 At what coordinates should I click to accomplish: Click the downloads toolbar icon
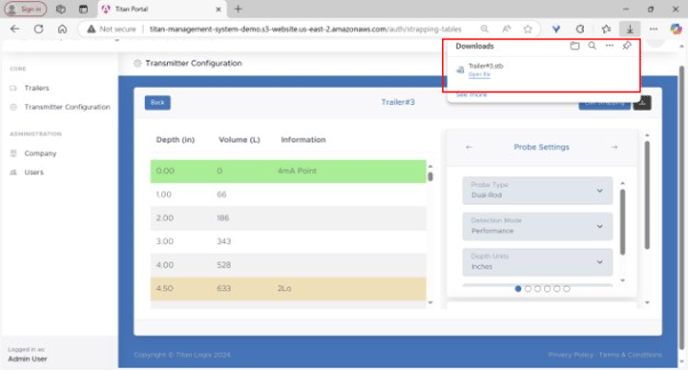coord(630,29)
